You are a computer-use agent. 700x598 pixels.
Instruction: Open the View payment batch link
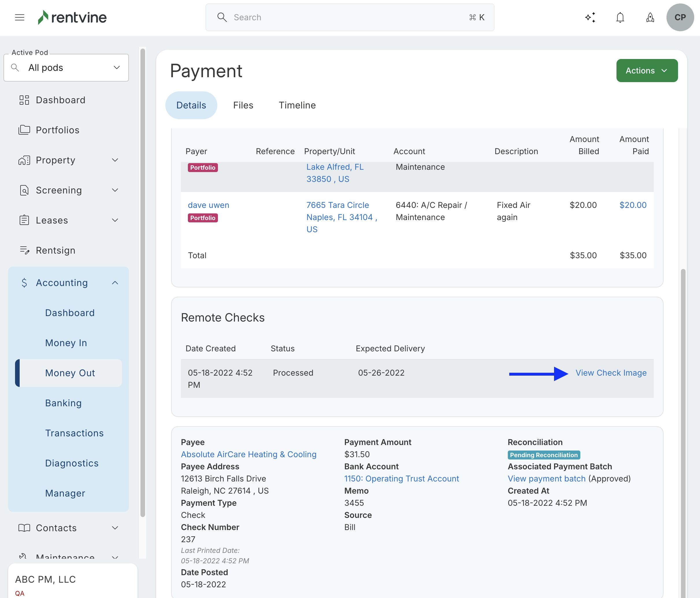(x=546, y=479)
